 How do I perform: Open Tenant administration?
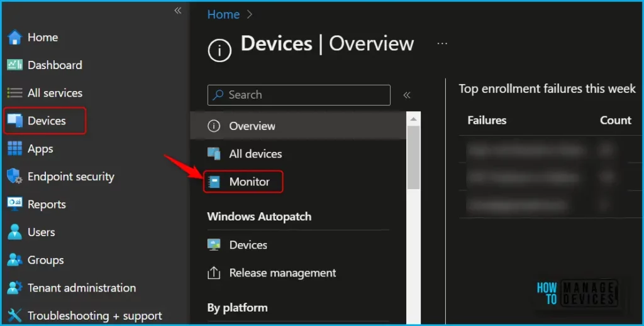82,288
